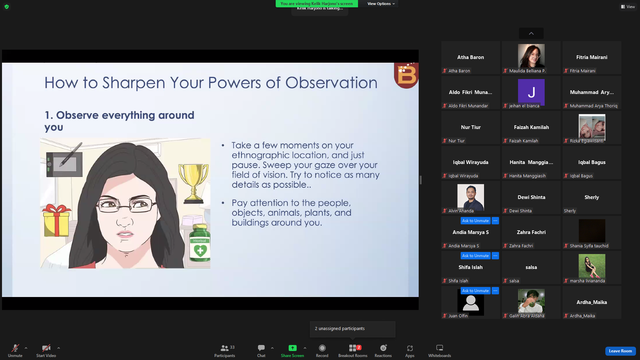The height and width of the screenshot is (360, 640).
Task: Click muted mic icon on salsa tile
Action: 506,281
